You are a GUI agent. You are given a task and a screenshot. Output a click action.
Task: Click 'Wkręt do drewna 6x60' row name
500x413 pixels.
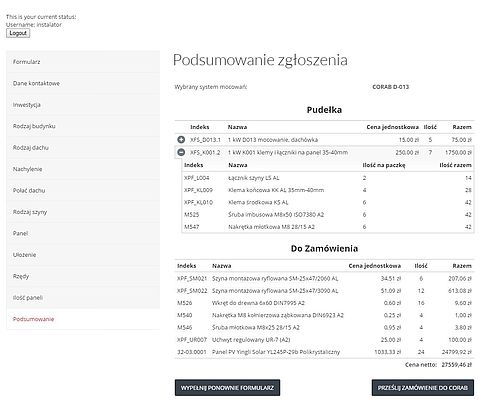tap(258, 303)
